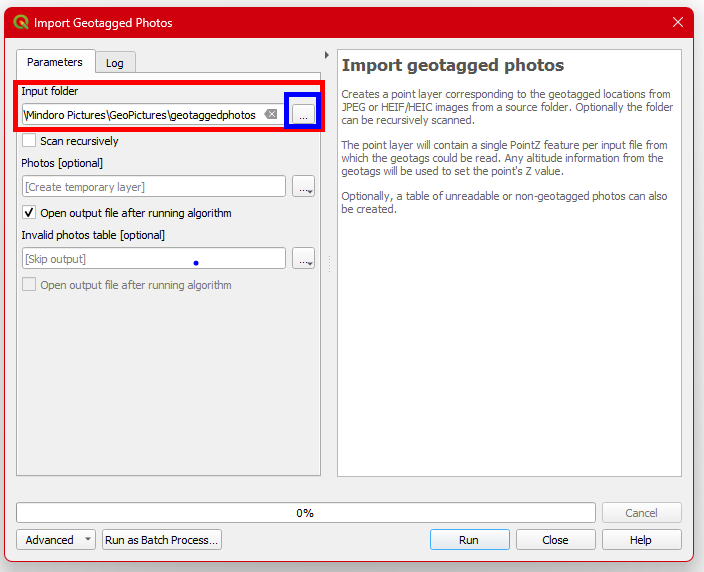
Task: Close the Import Geotagged Photos window
Action: (678, 22)
